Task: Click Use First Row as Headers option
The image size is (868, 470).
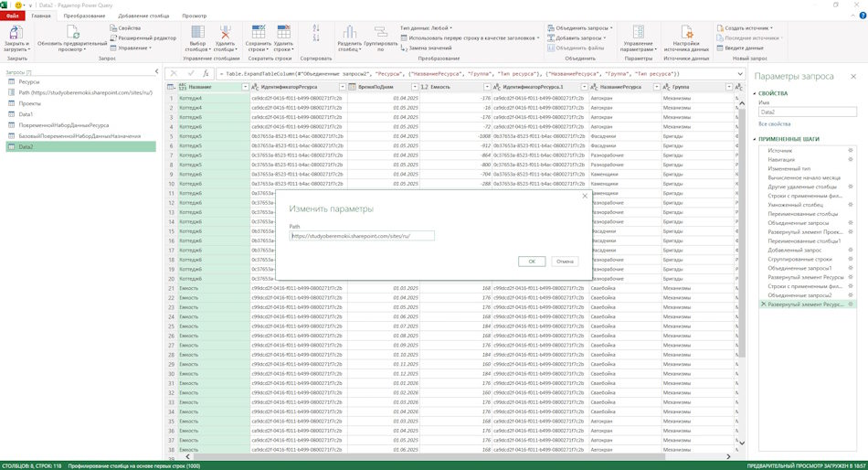Action: pos(470,37)
